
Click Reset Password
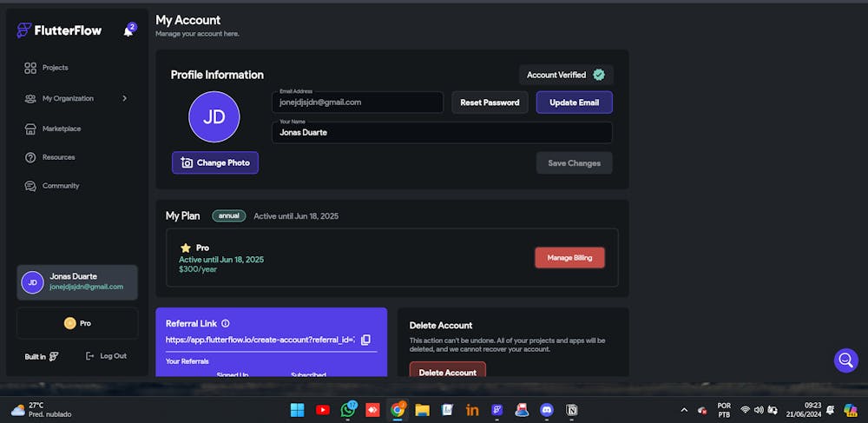point(490,102)
